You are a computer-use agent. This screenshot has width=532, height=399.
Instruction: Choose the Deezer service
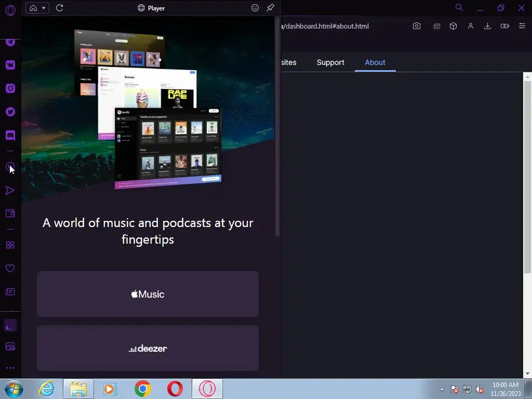click(148, 349)
